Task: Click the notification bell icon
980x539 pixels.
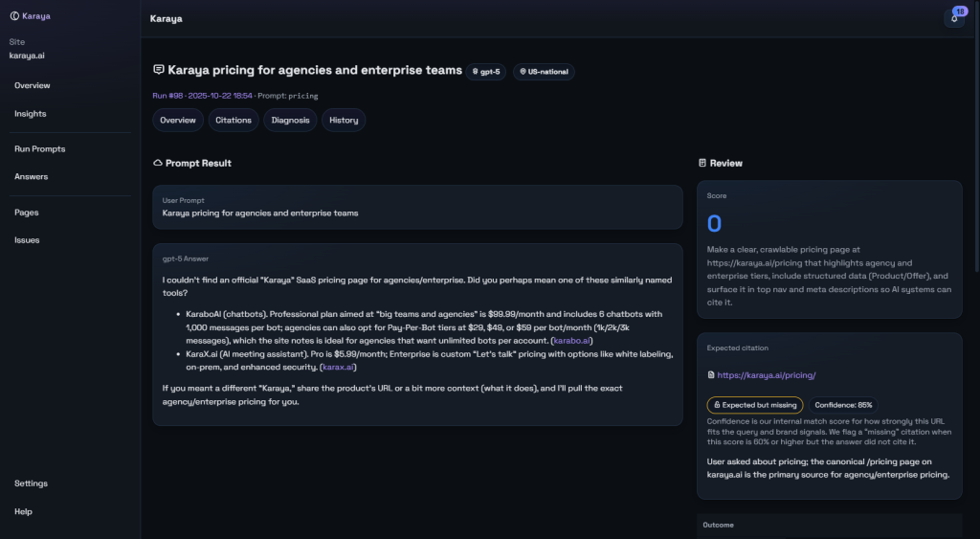Action: (952, 18)
